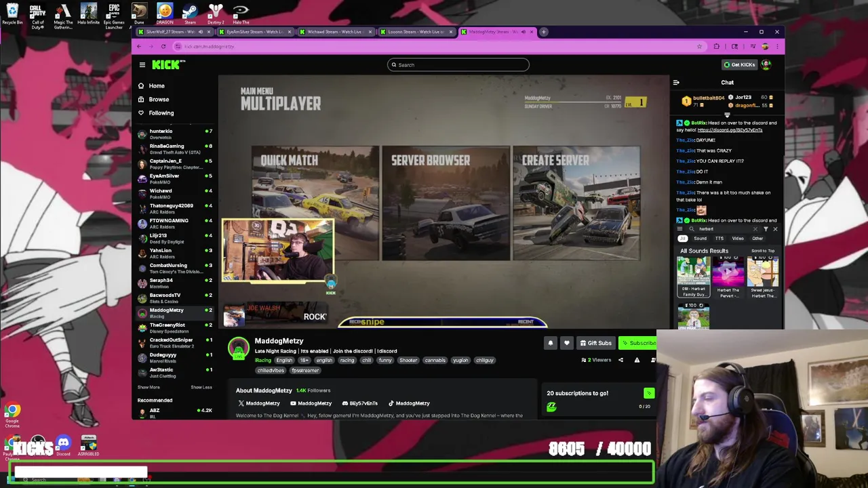This screenshot has height=488, width=868.
Task: Select the Other filter chip
Action: point(757,239)
